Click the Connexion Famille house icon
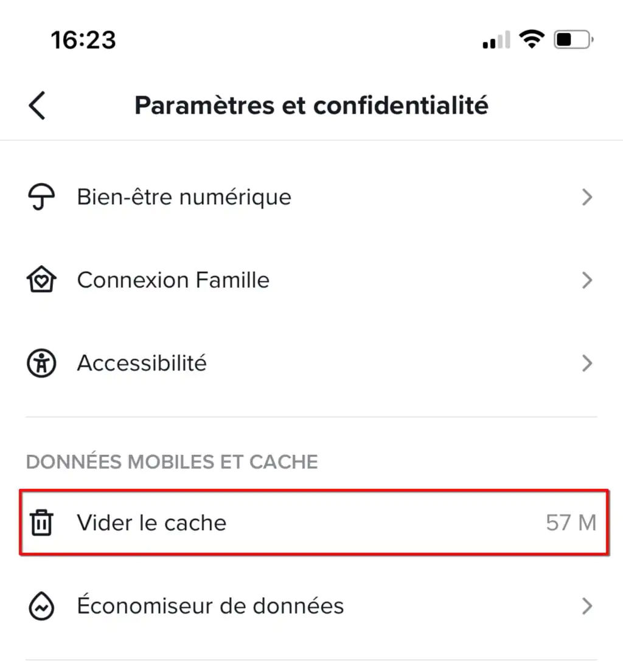 click(x=40, y=280)
